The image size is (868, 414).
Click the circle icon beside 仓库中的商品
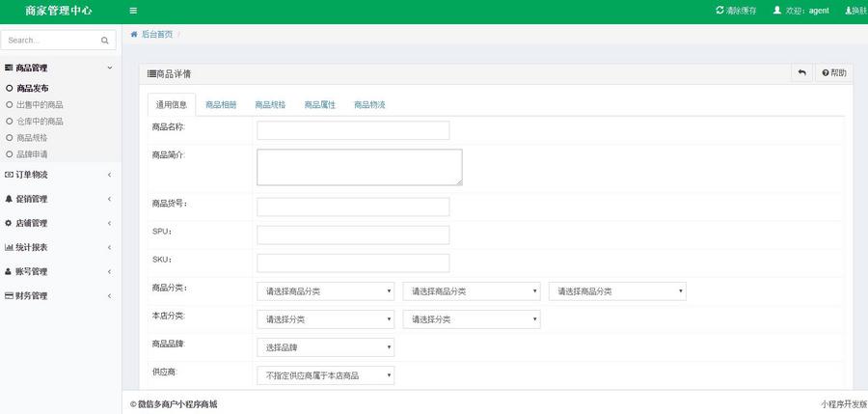pyautogui.click(x=9, y=121)
